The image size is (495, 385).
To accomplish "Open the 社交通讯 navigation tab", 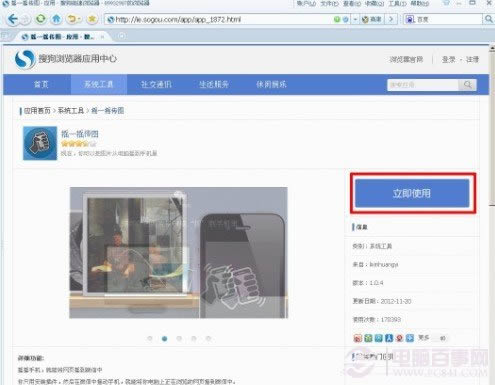I will click(x=156, y=84).
